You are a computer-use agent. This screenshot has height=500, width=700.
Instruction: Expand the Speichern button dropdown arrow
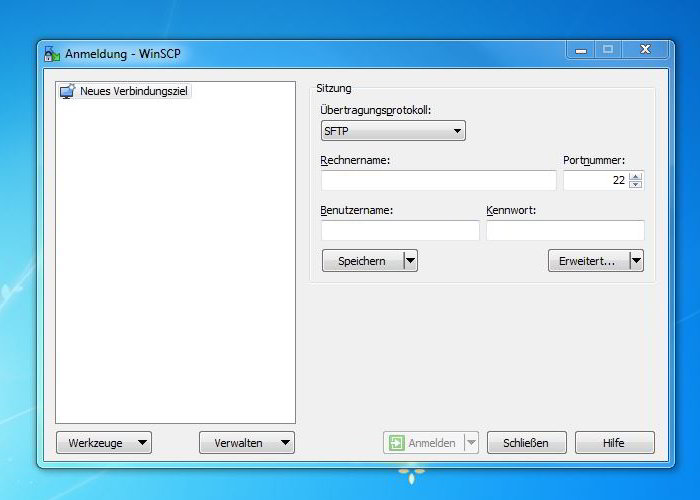click(411, 261)
